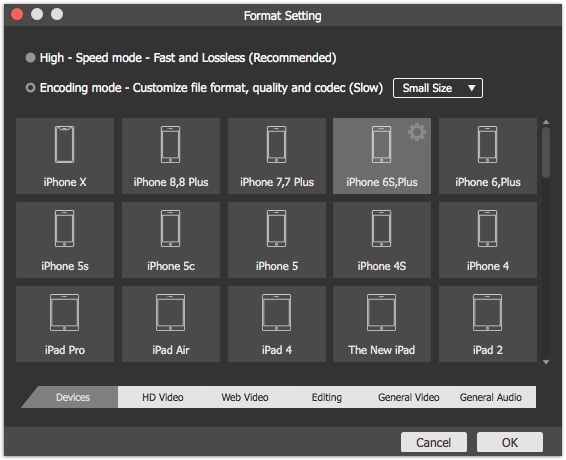Open settings gear on iPhone 6S,Plus tile
The width and height of the screenshot is (566, 460).
click(x=417, y=132)
